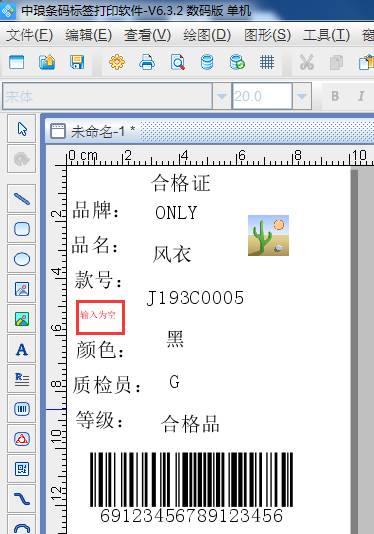The width and height of the screenshot is (374, 534).
Task: Select the QR code tool
Action: point(22,469)
